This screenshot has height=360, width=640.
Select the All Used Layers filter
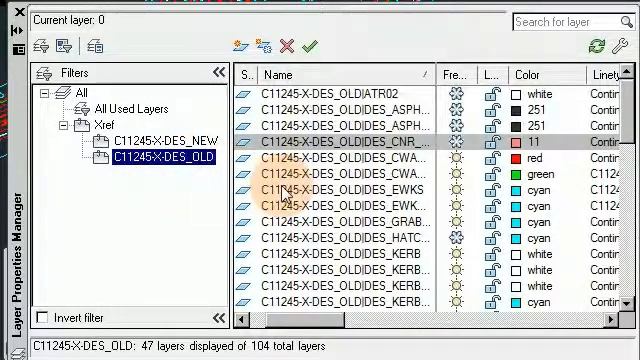click(131, 109)
